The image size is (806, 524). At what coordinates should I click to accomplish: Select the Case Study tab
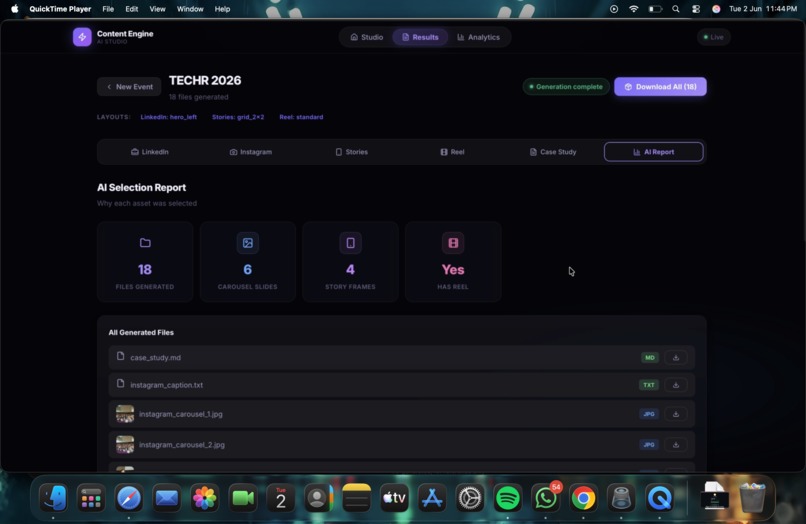click(553, 152)
